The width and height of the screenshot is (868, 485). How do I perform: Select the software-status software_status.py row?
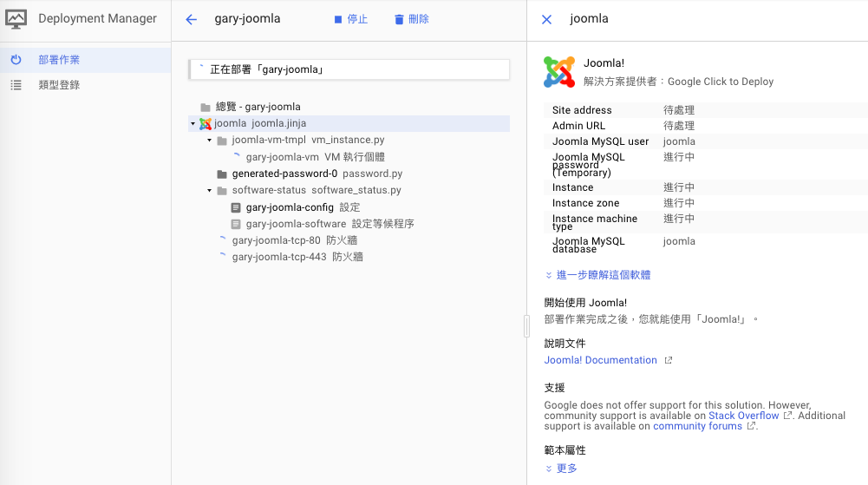349,191
